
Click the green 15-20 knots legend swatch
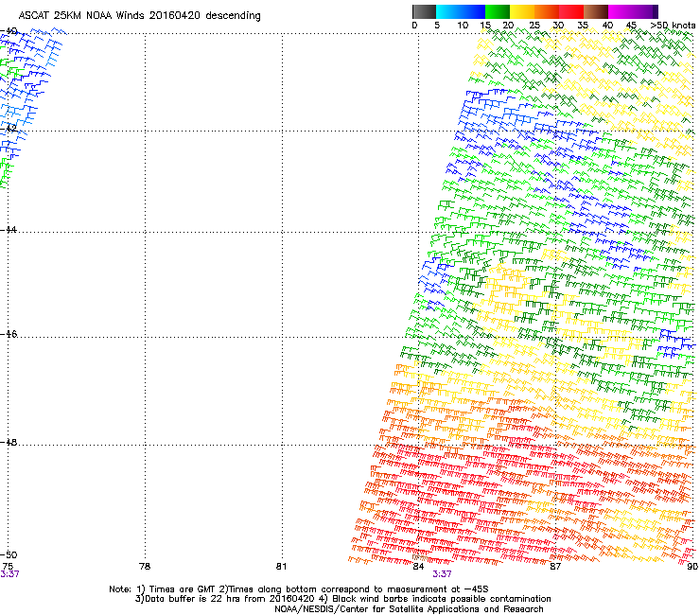click(498, 11)
